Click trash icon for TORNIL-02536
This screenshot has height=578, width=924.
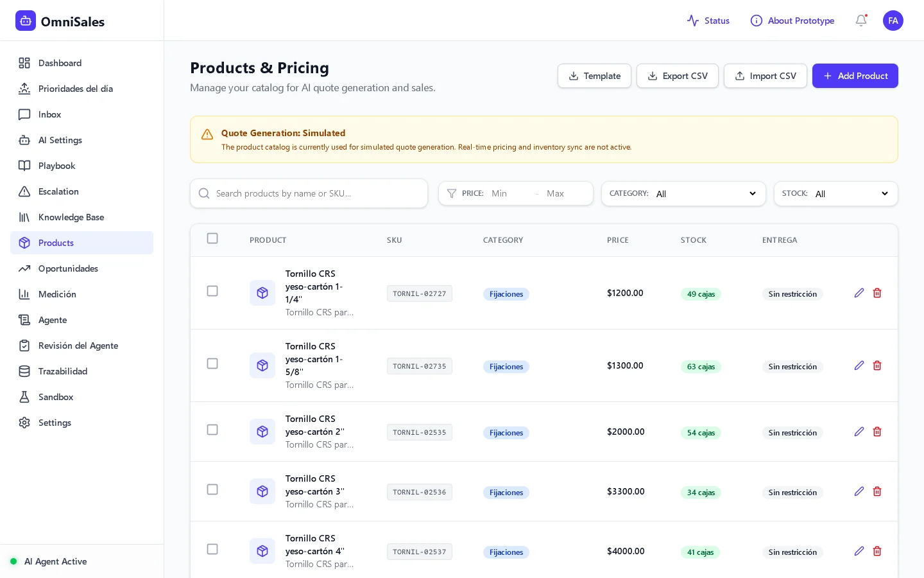[x=877, y=491]
